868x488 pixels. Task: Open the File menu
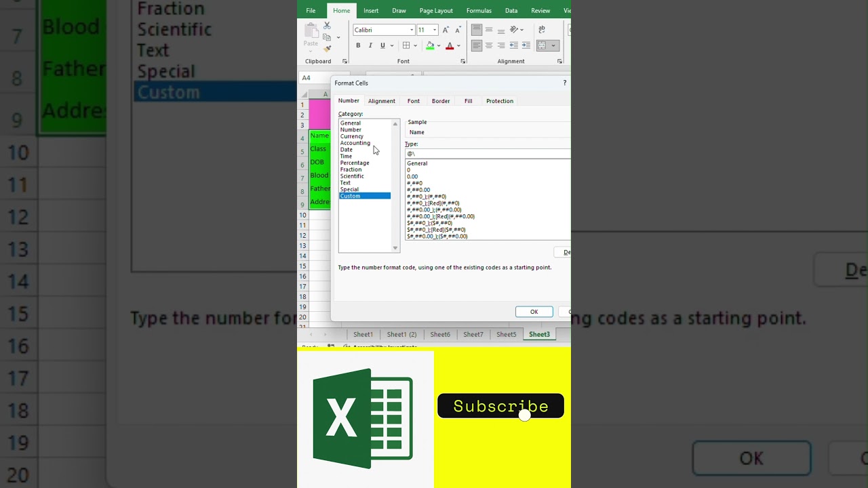tap(311, 11)
